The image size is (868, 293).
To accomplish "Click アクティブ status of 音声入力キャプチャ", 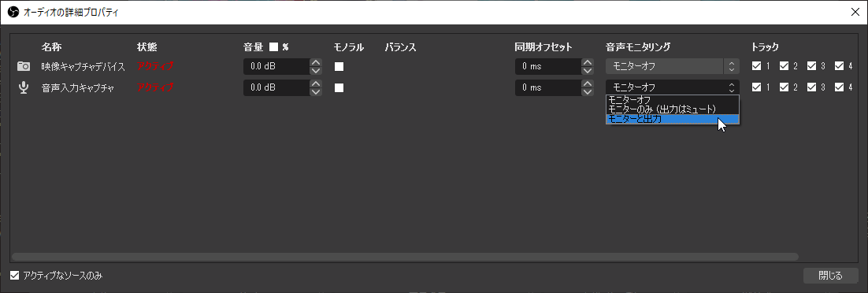I will [x=155, y=87].
